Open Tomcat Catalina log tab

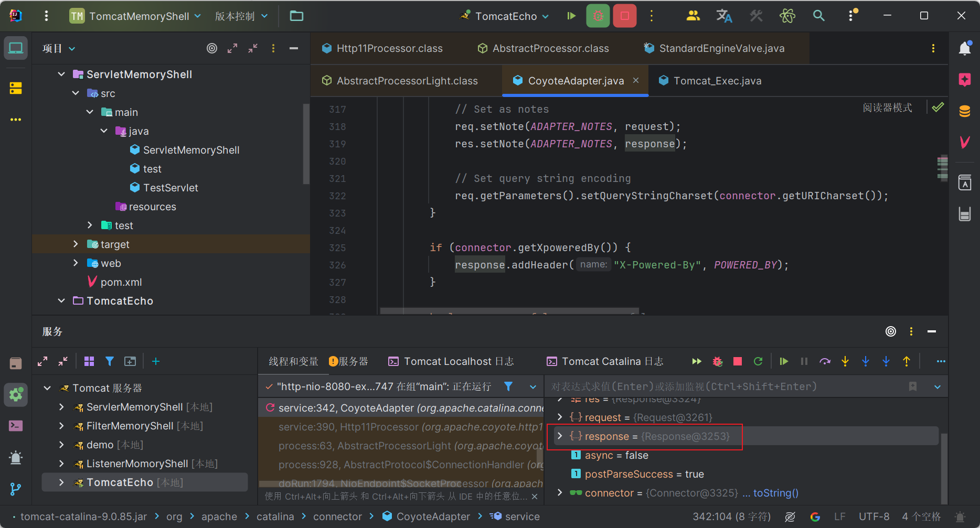tap(605, 361)
